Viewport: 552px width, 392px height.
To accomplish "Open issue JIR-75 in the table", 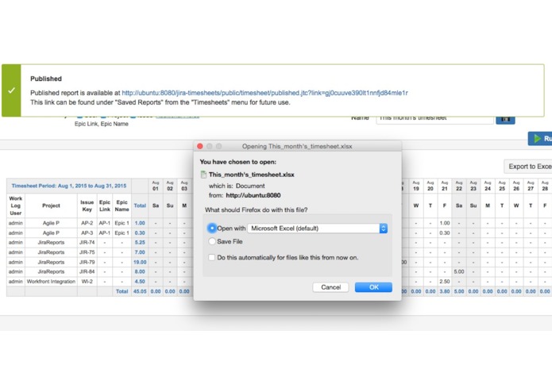I will point(87,252).
